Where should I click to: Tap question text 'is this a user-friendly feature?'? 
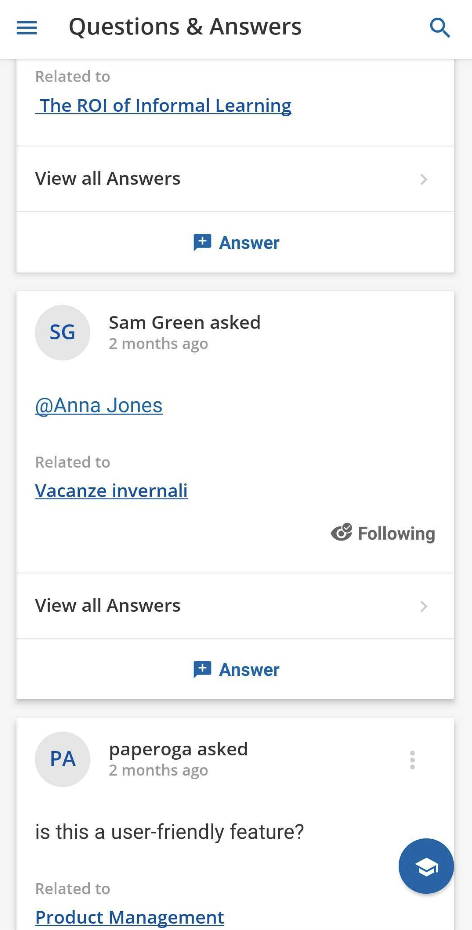coord(170,832)
